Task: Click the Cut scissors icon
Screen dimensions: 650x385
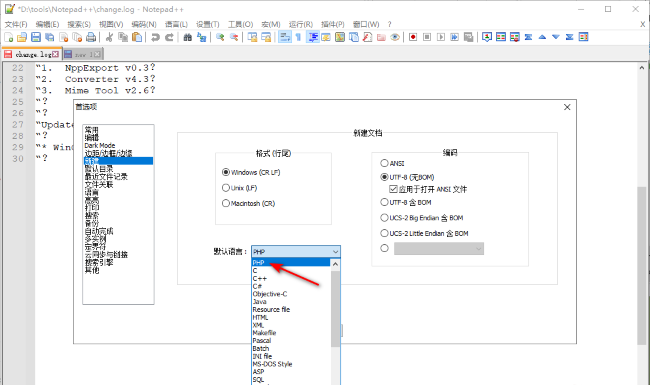Action: [x=109, y=37]
